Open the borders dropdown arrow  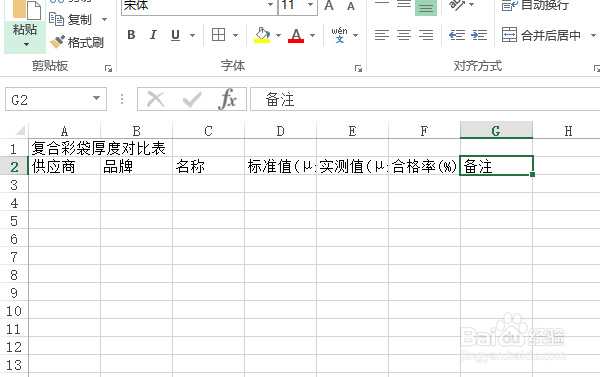(235, 35)
